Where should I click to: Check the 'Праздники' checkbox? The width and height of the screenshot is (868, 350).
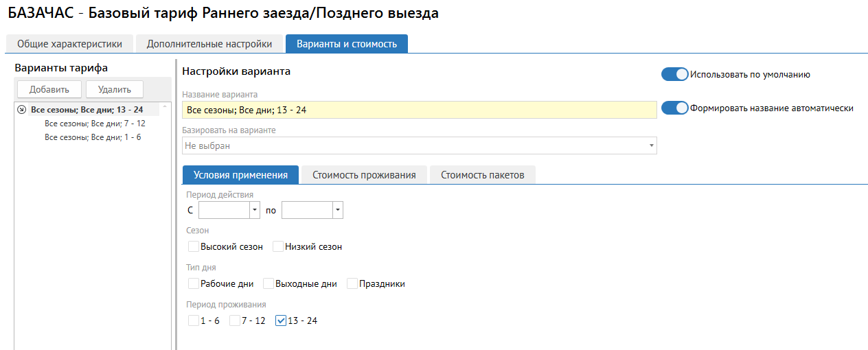353,283
